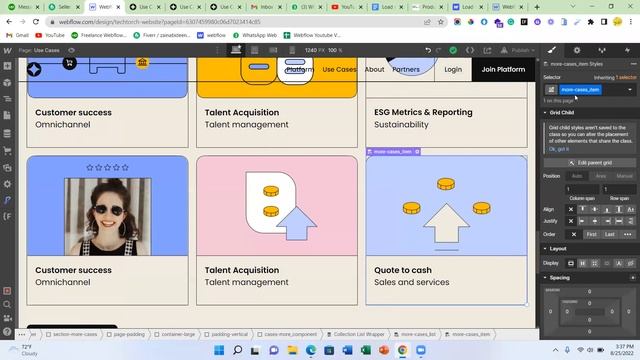Set Order to Last
Viewport: 640px width, 360px height.
(x=610, y=234)
